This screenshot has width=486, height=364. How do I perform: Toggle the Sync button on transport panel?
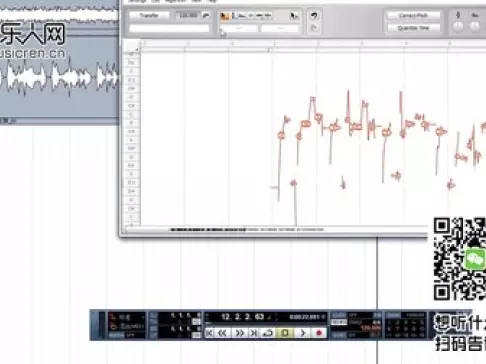338,335
